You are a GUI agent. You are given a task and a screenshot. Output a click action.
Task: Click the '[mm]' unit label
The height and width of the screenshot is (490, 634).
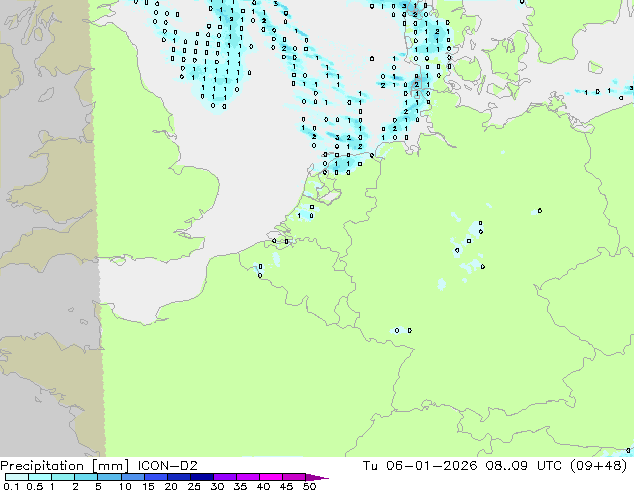[111, 466]
